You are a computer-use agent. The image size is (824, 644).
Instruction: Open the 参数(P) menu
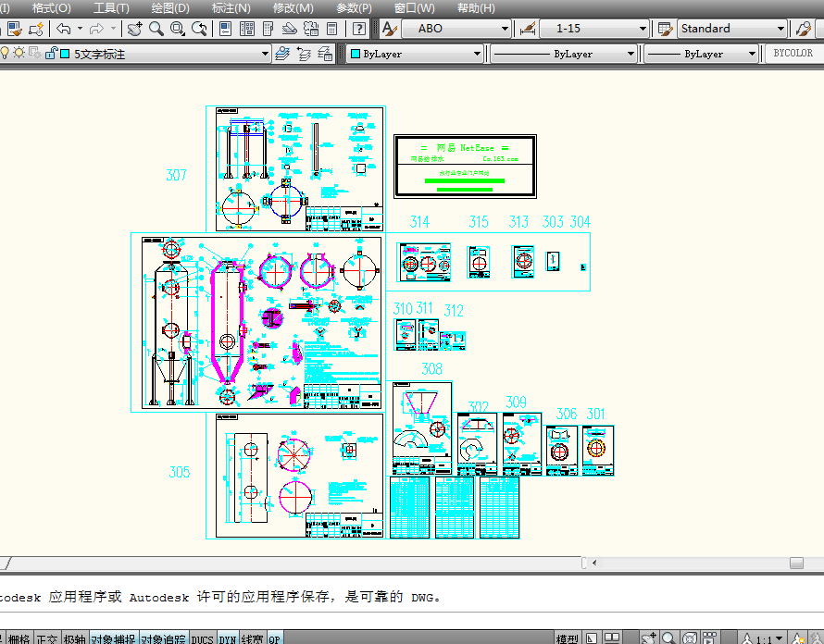tap(354, 8)
